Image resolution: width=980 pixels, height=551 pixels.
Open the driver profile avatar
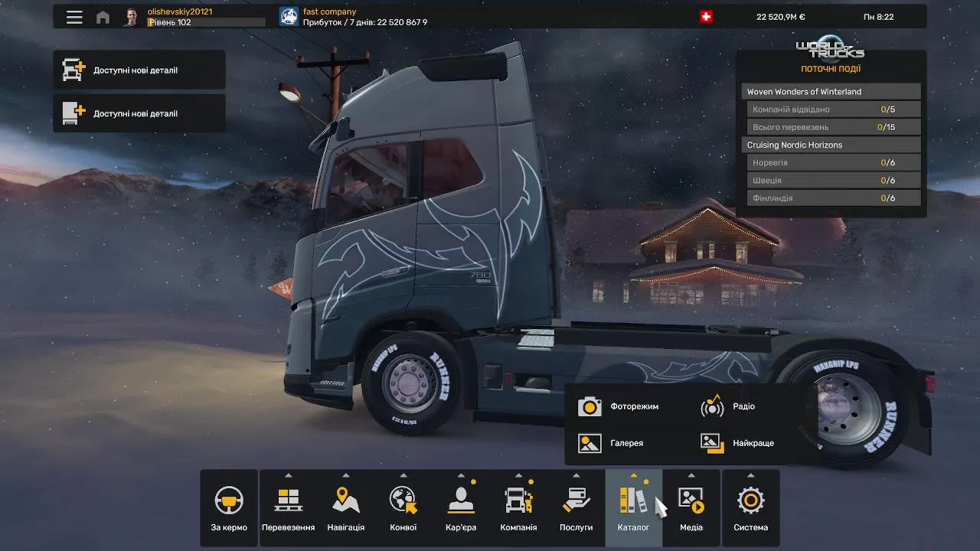coord(132,17)
